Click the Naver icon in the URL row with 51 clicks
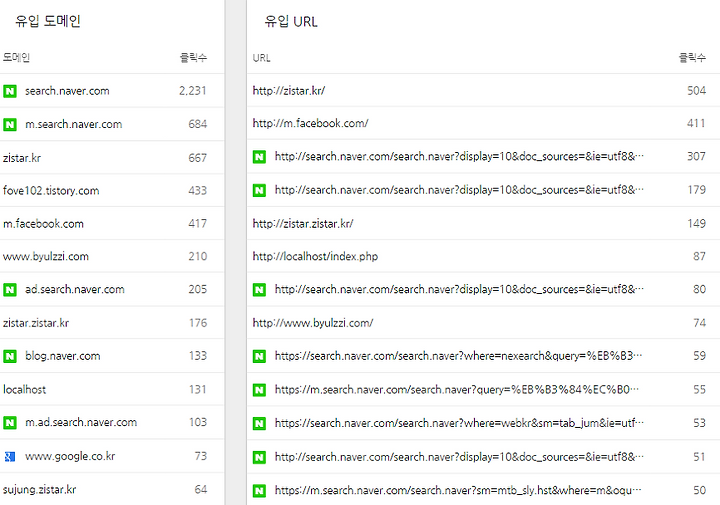The width and height of the screenshot is (720, 505). pos(259,457)
